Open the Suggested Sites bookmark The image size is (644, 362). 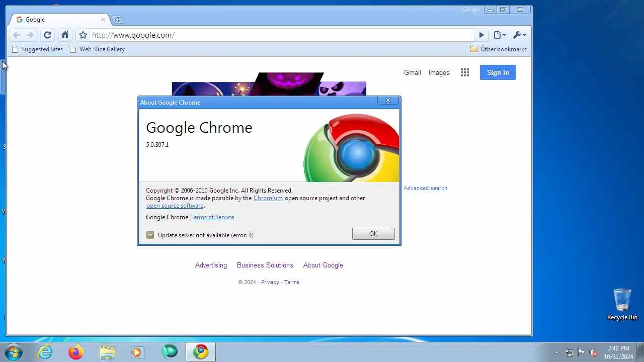pos(37,49)
